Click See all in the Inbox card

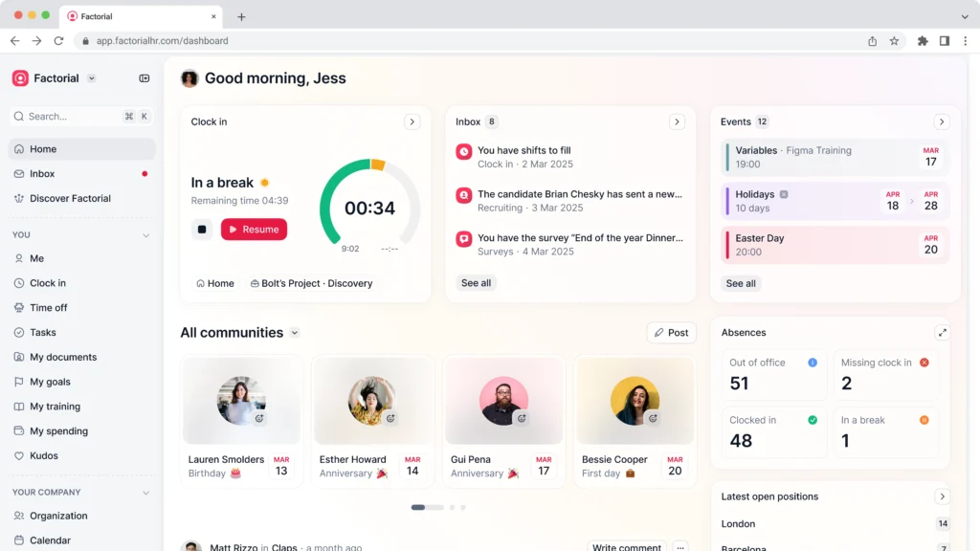[476, 283]
